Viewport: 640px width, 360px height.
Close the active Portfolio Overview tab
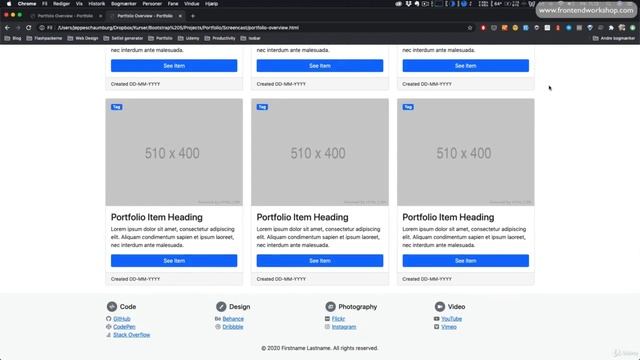coord(180,16)
